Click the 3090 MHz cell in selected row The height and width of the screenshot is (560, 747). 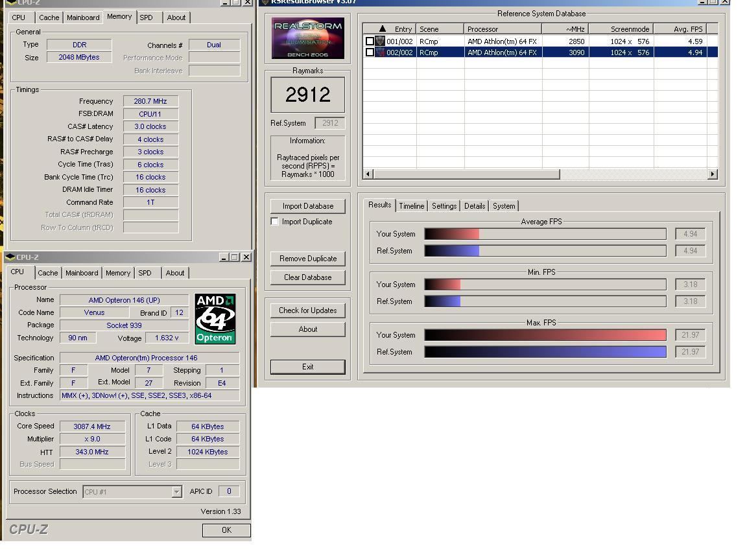coord(565,52)
